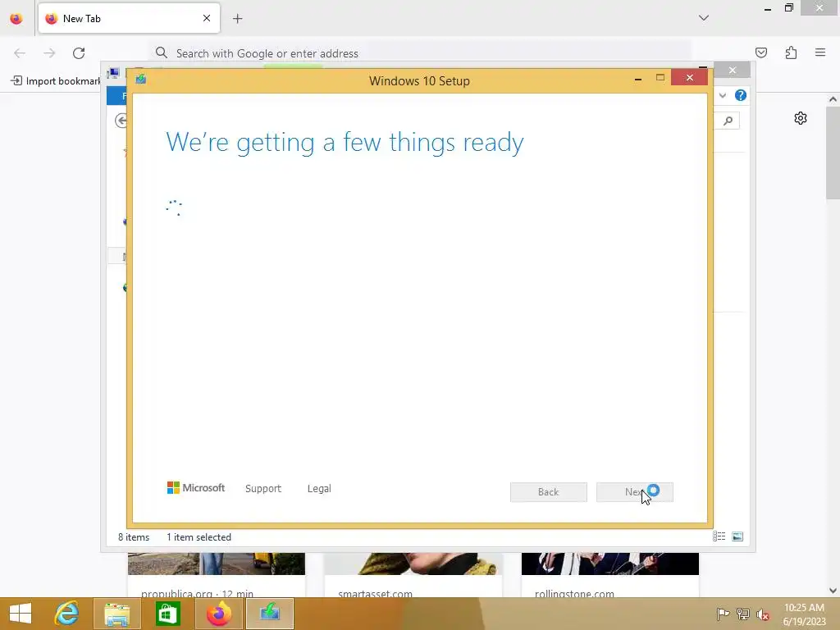The height and width of the screenshot is (630, 840).
Task: Expand the File Explorer ribbon chevron
Action: click(723, 95)
